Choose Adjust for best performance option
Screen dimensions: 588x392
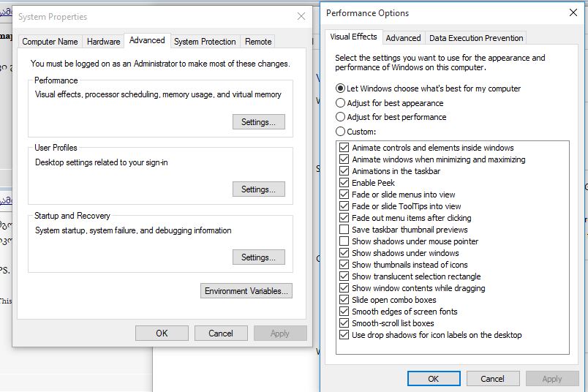341,117
